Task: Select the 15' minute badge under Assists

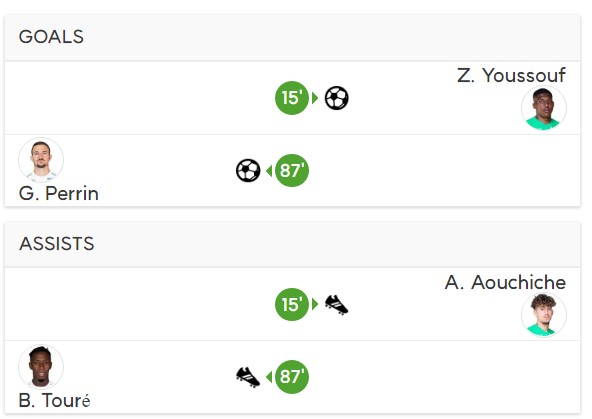Action: point(292,304)
